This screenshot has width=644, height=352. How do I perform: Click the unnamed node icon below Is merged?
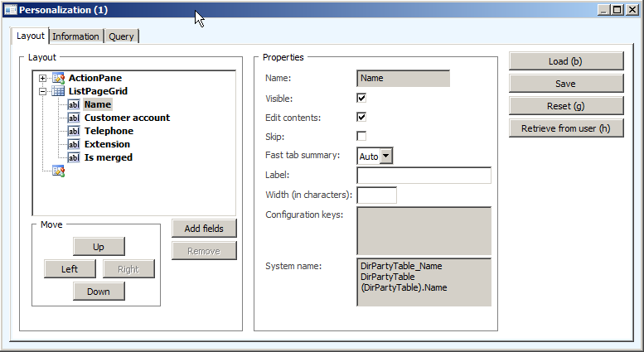tap(58, 171)
